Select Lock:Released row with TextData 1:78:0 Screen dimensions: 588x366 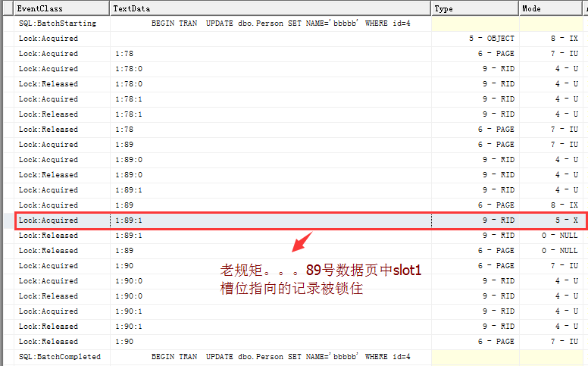(x=299, y=84)
